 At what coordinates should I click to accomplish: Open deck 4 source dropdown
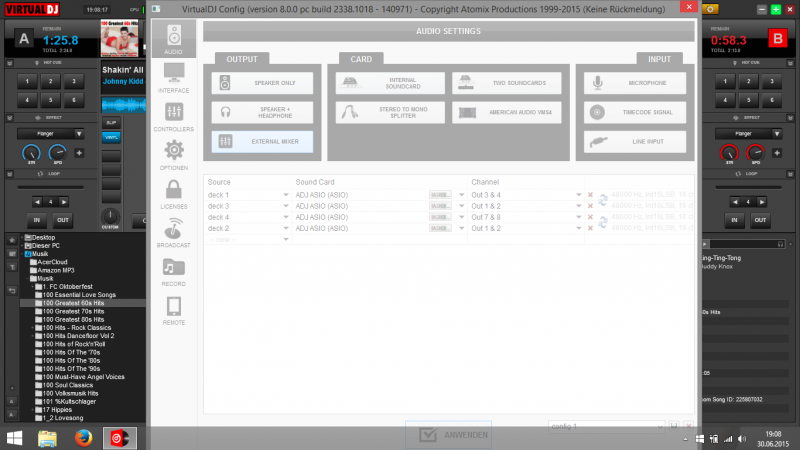286,217
